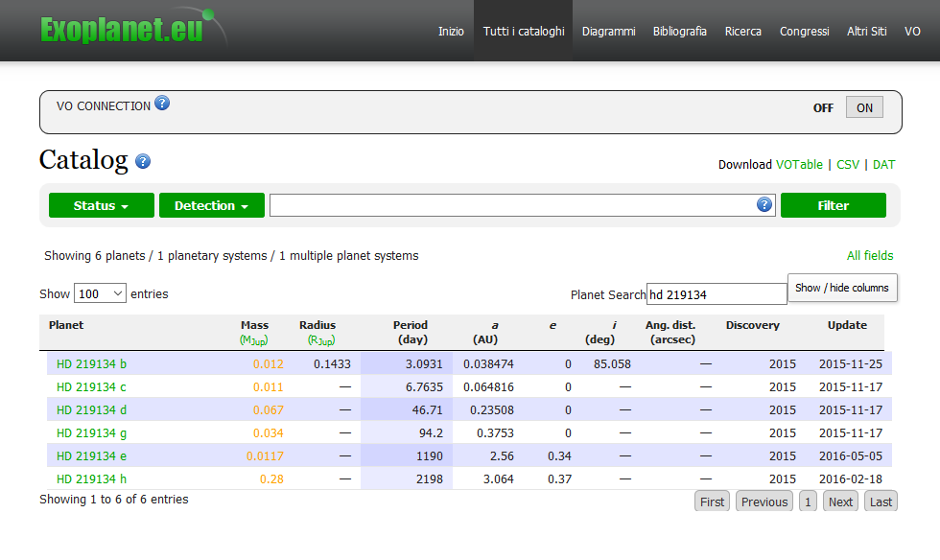The width and height of the screenshot is (940, 560).
Task: Click period value 3.0931
Action: (424, 364)
